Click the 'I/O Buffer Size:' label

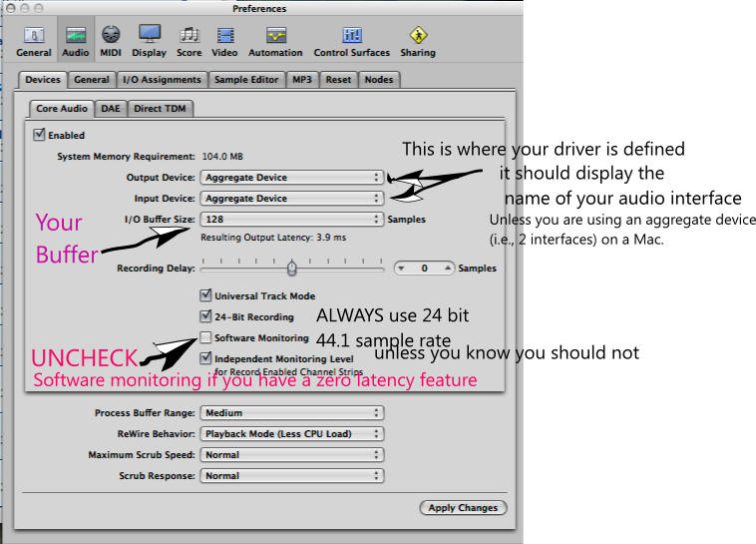[160, 220]
